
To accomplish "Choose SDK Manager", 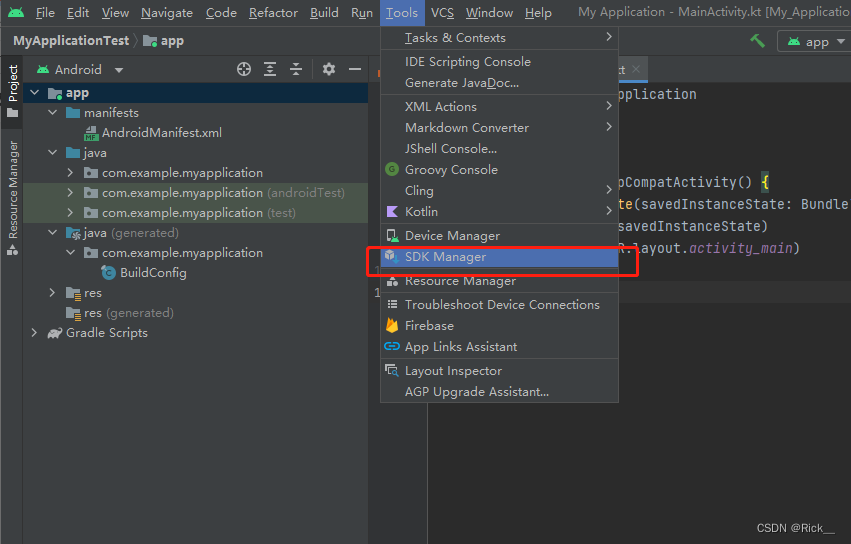I will tap(499, 257).
